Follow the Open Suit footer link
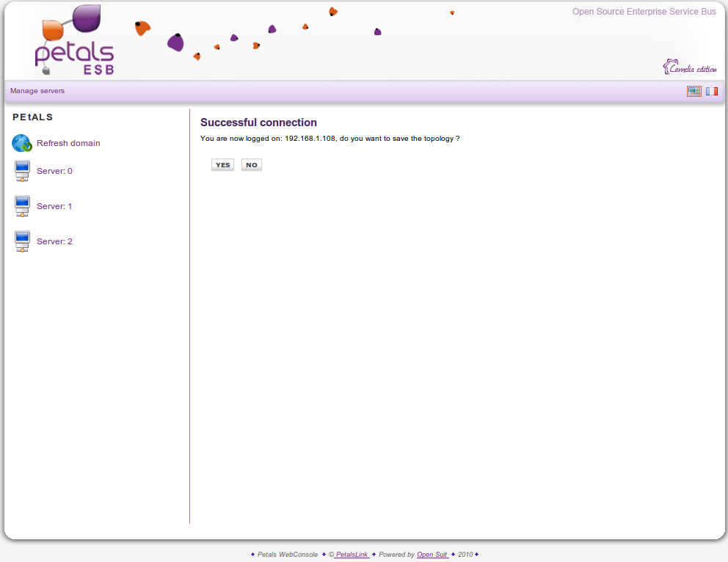728x562 pixels. [432, 555]
